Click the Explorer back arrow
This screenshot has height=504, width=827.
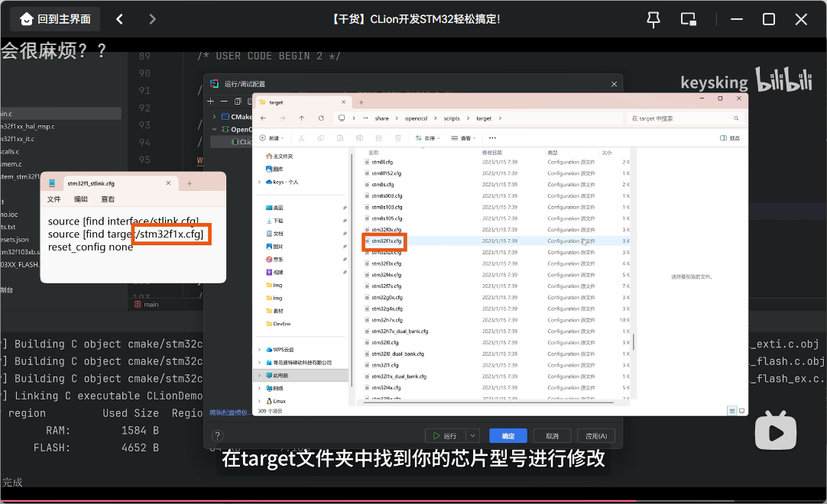[263, 118]
